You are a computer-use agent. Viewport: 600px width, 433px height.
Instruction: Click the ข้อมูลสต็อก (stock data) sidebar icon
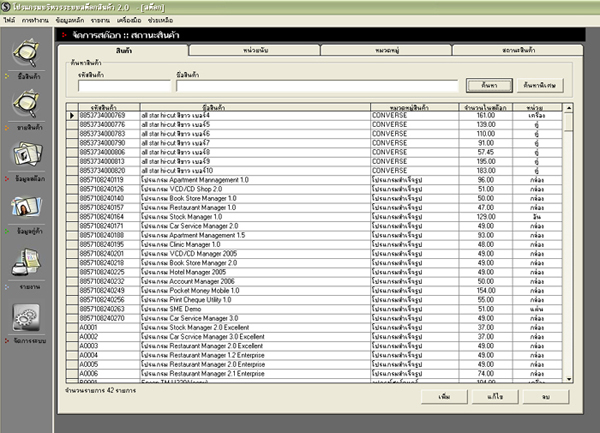point(26,160)
